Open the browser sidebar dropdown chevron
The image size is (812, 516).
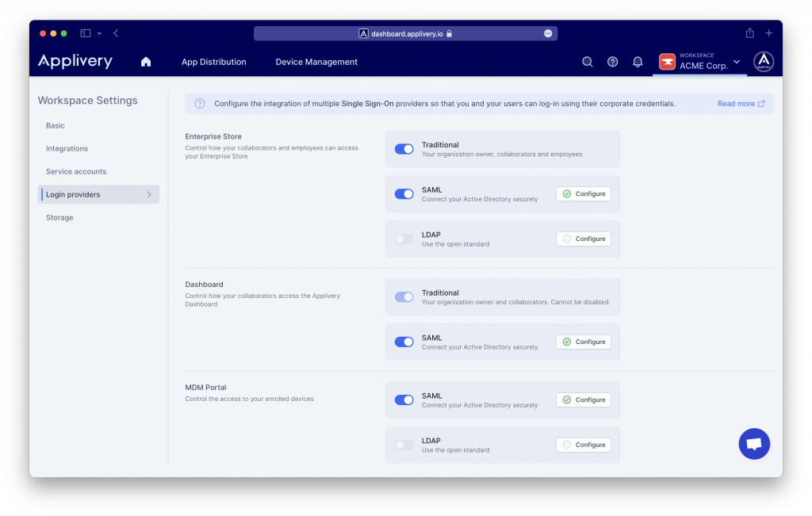[99, 33]
